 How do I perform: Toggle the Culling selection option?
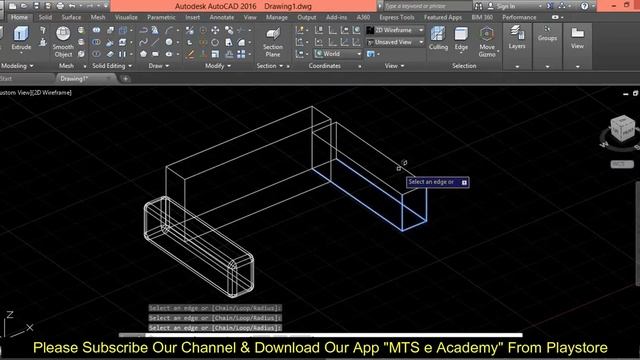pos(438,38)
